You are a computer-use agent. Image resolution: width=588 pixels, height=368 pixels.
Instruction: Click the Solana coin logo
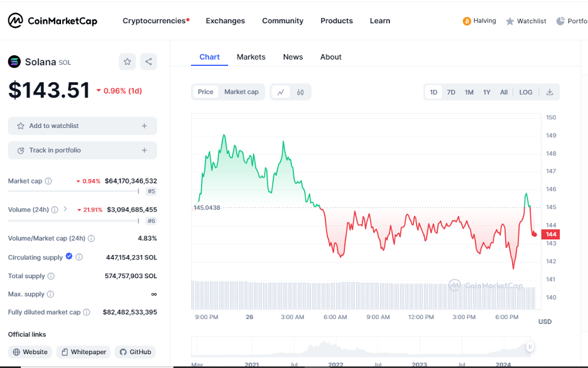click(14, 62)
